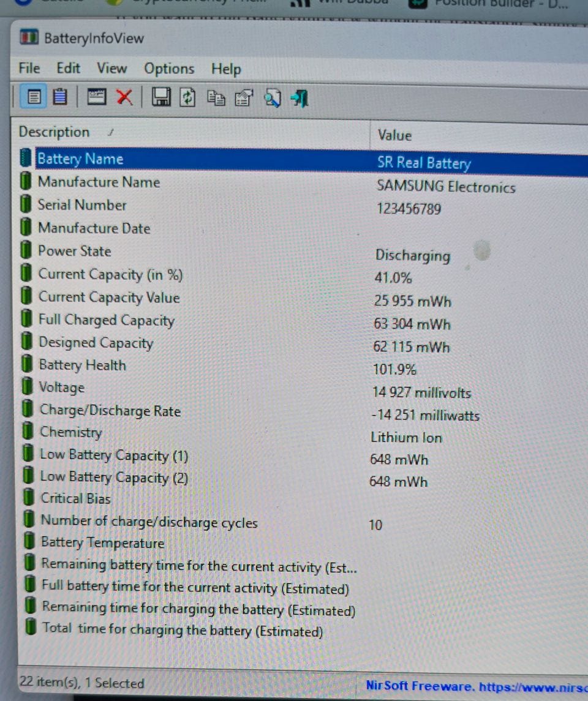
Task: Click battery icon beside Chemistry
Action: [x=28, y=431]
